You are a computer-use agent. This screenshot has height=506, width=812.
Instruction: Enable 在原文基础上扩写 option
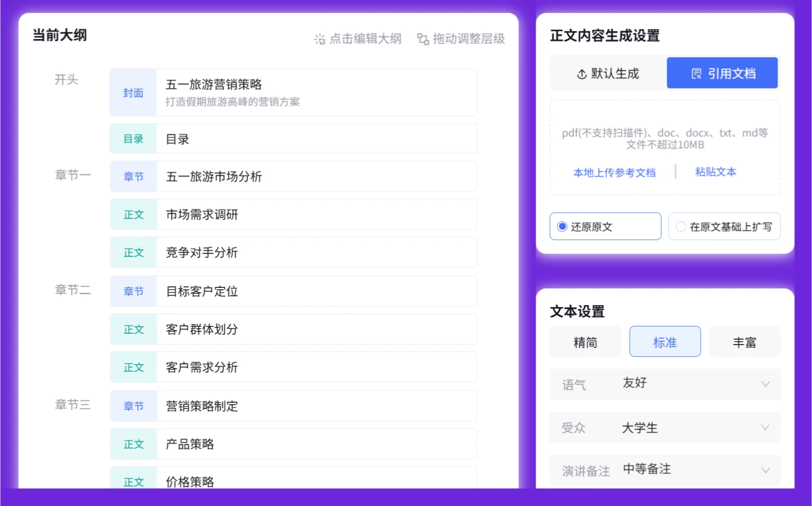coord(681,226)
